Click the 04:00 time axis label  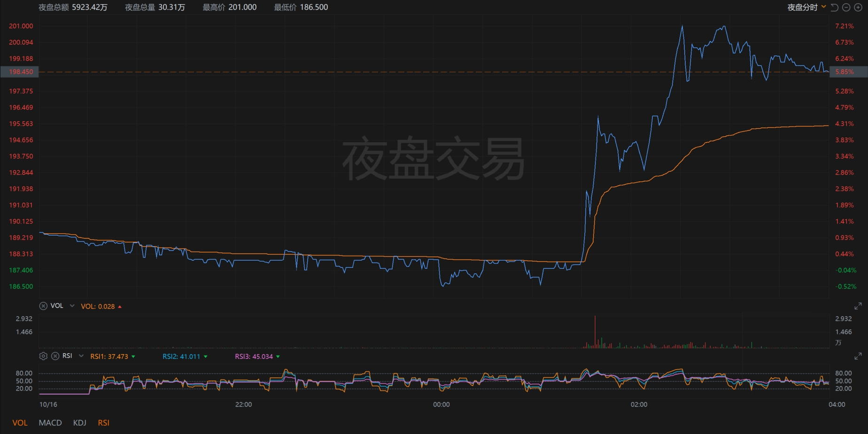(x=837, y=404)
